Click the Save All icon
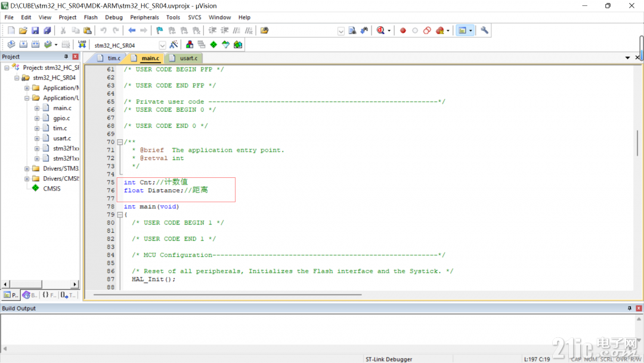Viewport: 644px width, 363px height. pos(47,30)
